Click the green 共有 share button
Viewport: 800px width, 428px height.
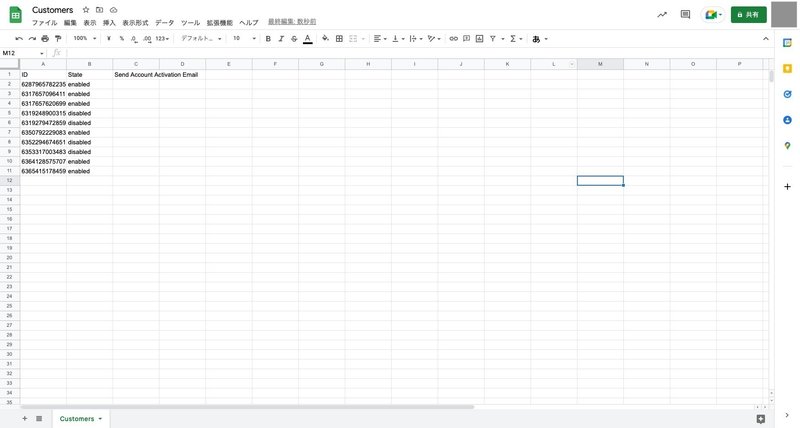click(x=748, y=15)
